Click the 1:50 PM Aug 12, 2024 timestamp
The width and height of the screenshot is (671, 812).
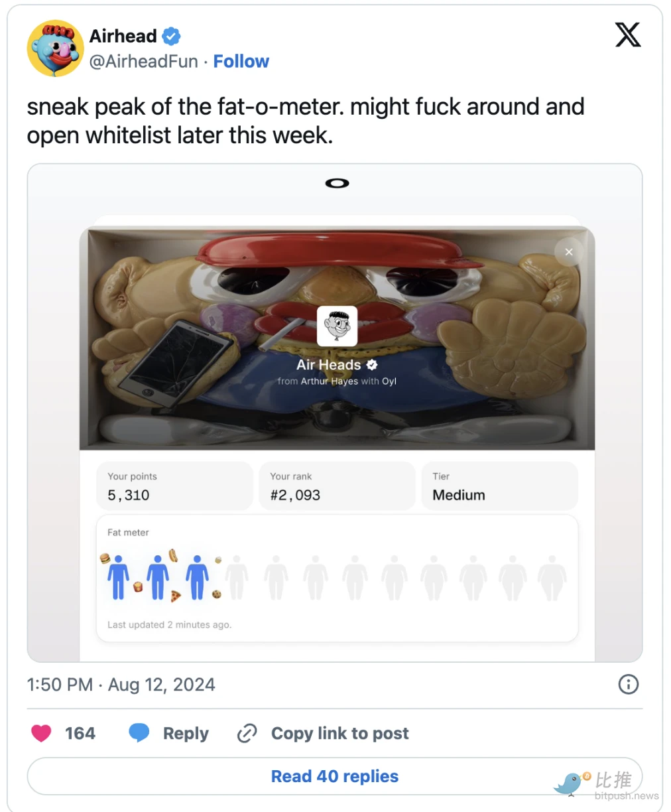[121, 685]
